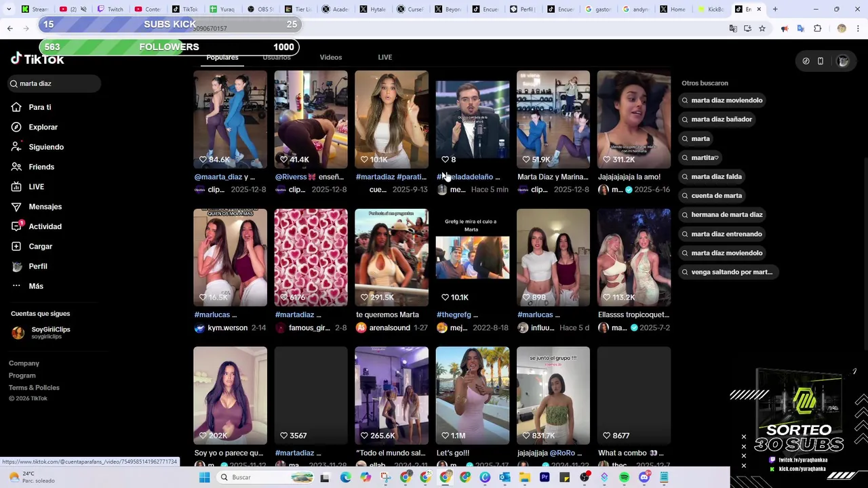
Task: Select 'venga saltando por mart...' suggestion
Action: tap(727, 272)
